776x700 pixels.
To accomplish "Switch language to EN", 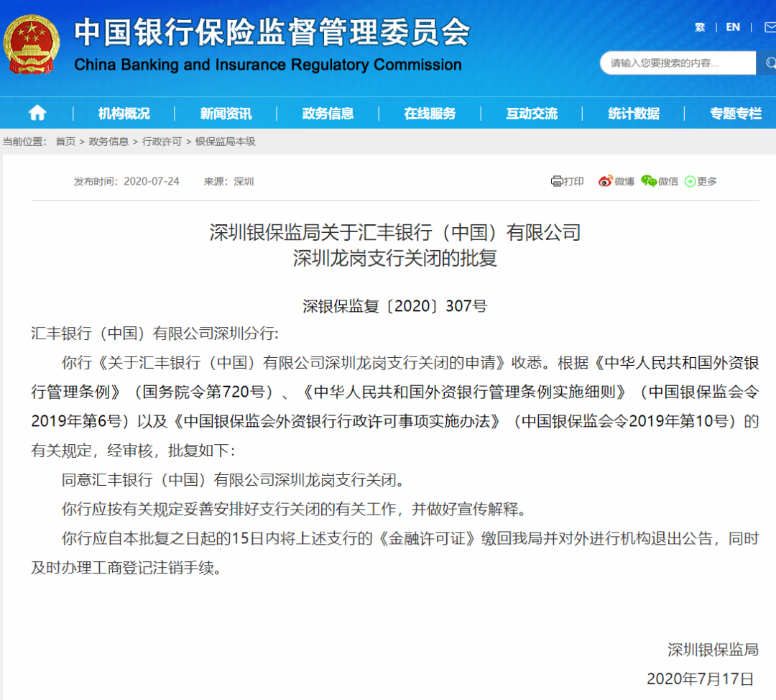I will pos(733,27).
